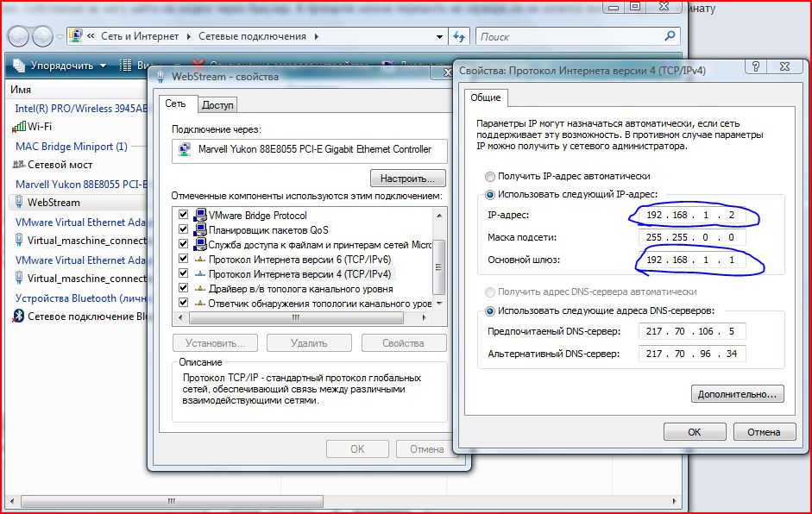Uncheck the Протокол Интернета версии 6 checkbox

coord(183,258)
